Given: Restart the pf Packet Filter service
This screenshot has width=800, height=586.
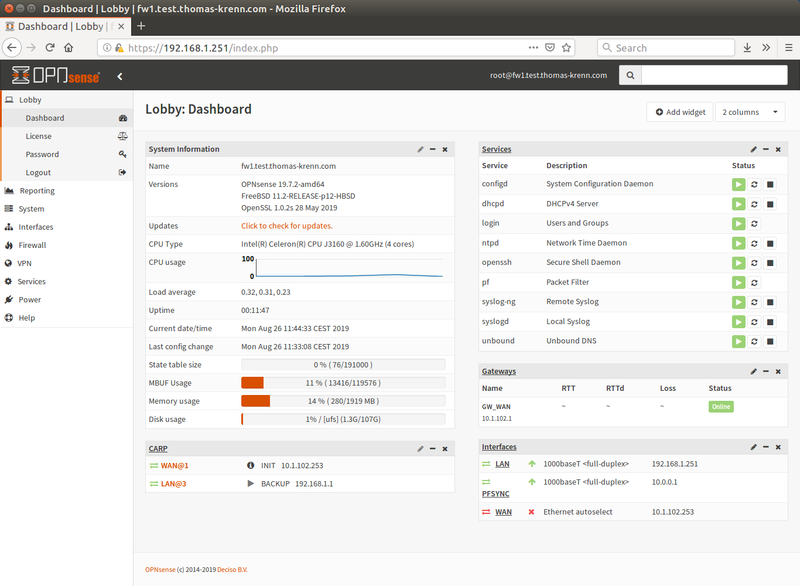Looking at the screenshot, I should click(754, 283).
